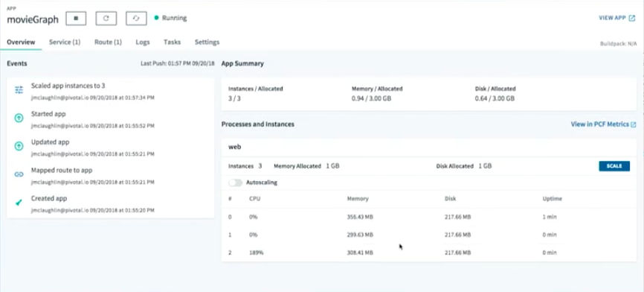Screen dimensions: 644x292
Task: Open the Tasks tab
Action: click(x=172, y=42)
